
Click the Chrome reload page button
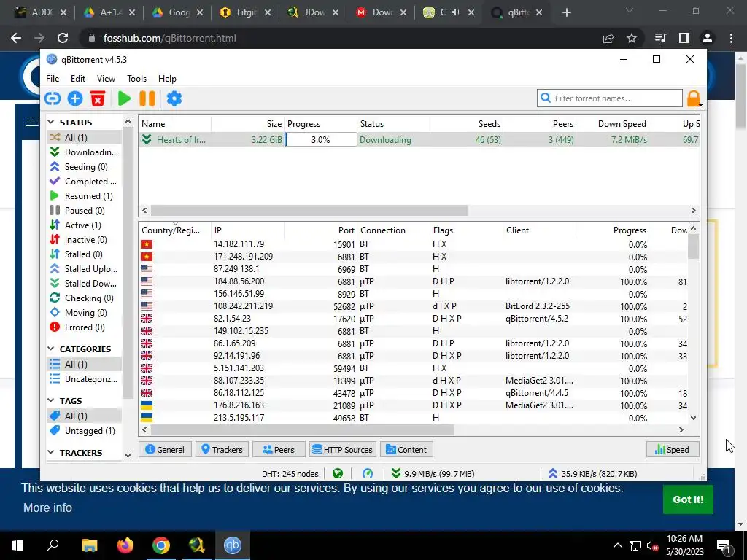point(63,38)
